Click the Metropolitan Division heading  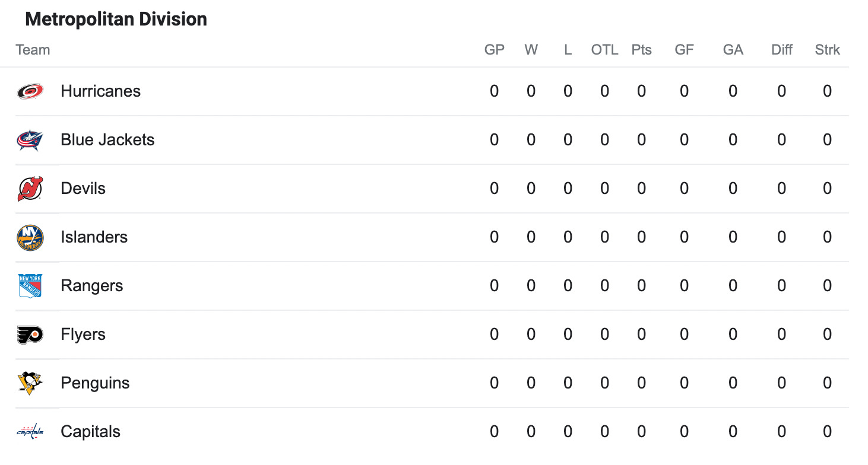[116, 19]
